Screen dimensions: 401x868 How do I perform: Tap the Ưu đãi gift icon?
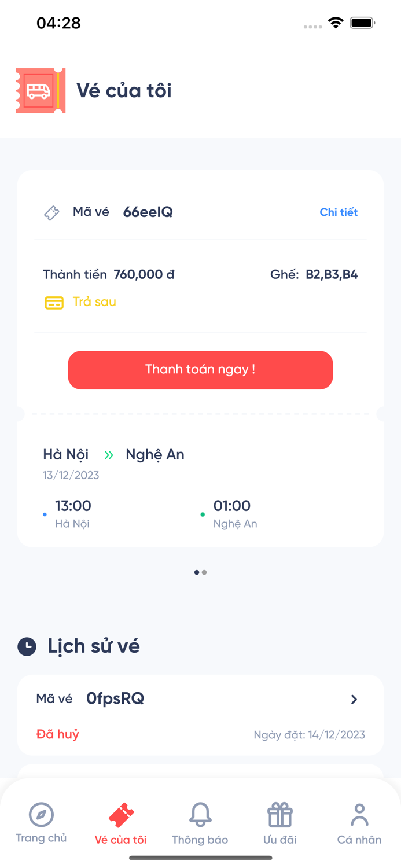click(x=279, y=813)
